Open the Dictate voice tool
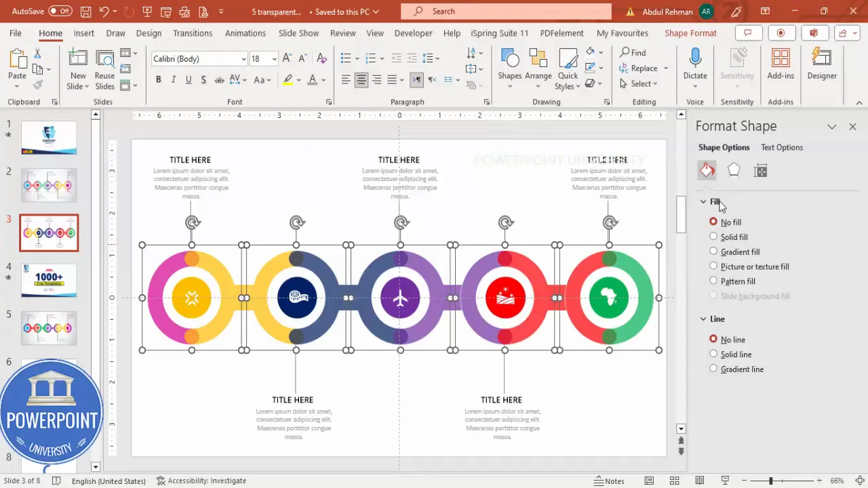 [694, 64]
